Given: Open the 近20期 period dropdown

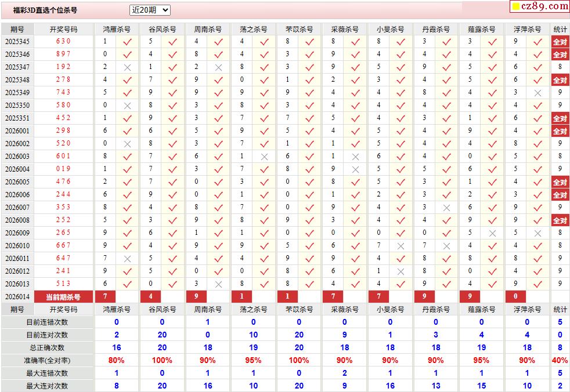Looking at the screenshot, I should (150, 10).
